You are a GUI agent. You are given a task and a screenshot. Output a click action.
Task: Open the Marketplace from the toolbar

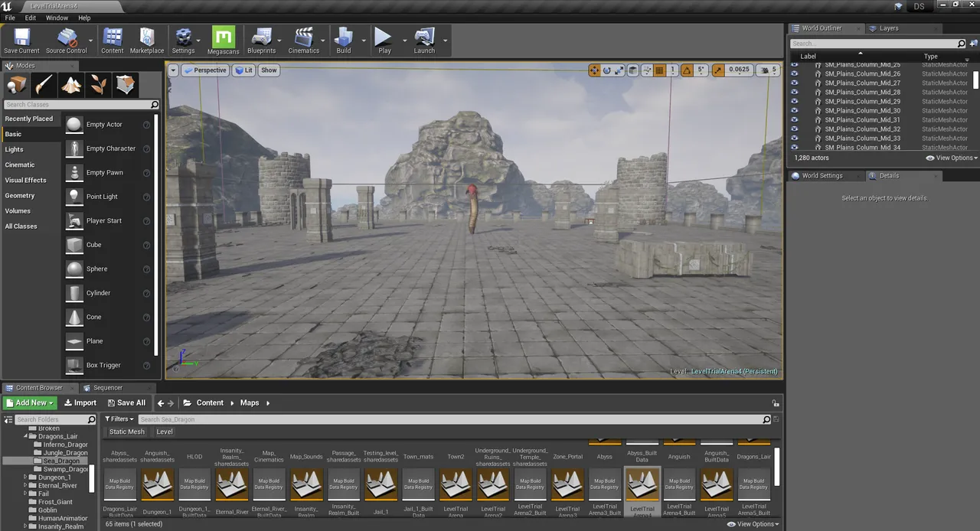tap(147, 41)
